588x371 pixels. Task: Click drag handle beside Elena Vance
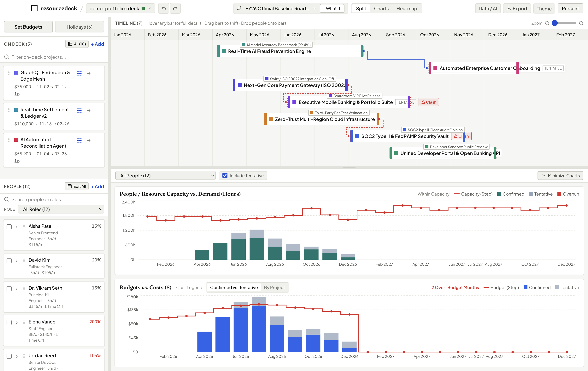24,322
